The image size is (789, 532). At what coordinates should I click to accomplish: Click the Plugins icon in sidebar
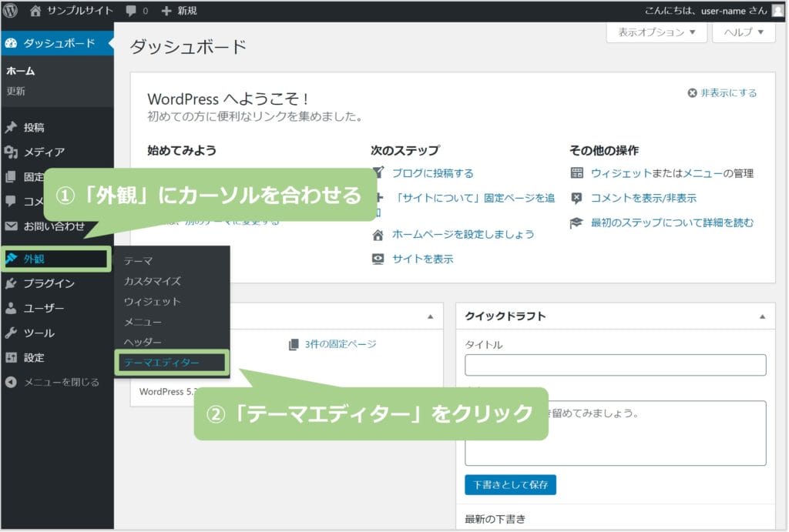tap(11, 283)
